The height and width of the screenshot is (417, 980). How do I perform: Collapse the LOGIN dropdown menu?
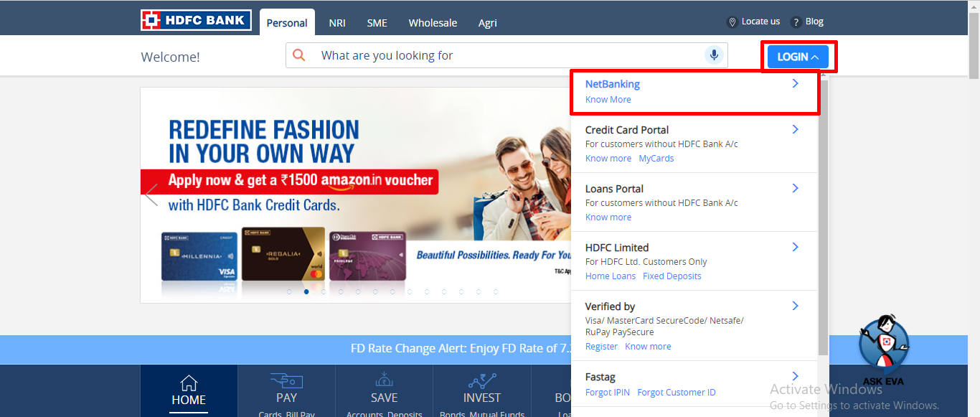click(797, 55)
